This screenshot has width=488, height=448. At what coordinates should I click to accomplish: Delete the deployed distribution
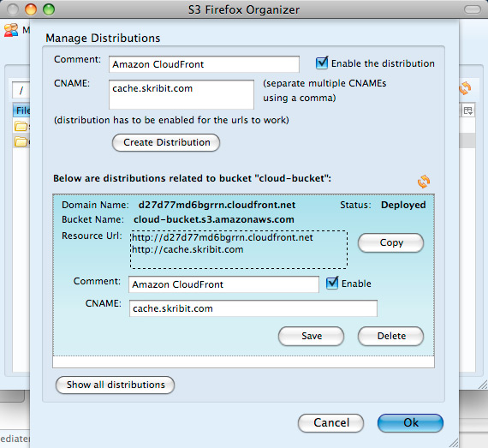tap(391, 336)
